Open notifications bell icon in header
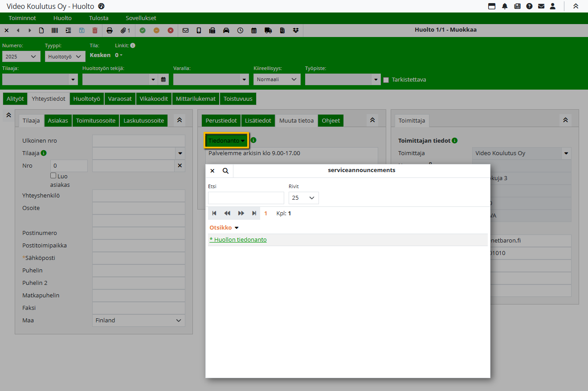 pos(505,6)
